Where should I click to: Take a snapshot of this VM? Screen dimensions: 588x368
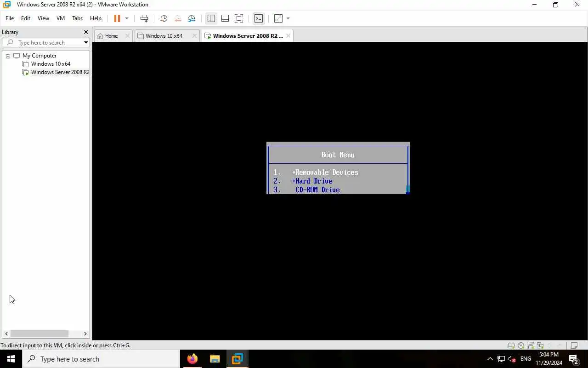coord(164,18)
